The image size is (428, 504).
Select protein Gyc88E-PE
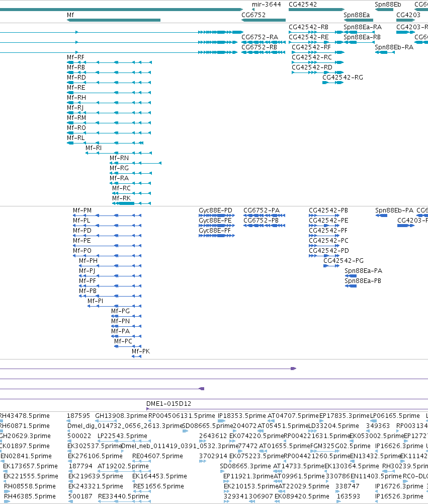pos(215,221)
